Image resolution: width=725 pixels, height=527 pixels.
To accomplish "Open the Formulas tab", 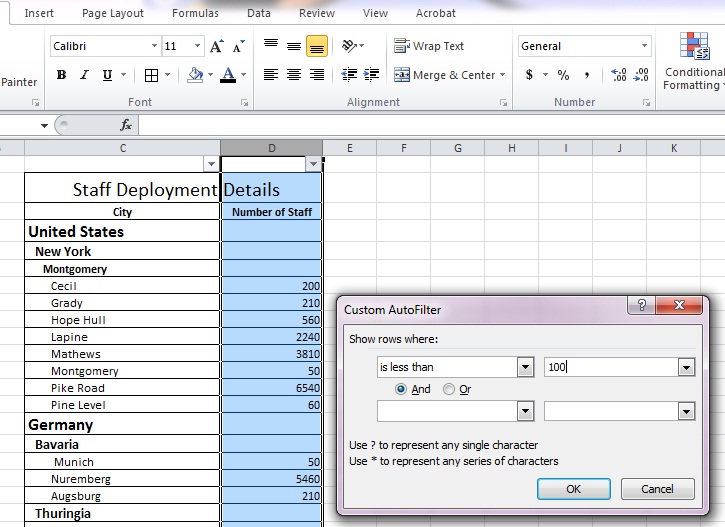I will [195, 13].
